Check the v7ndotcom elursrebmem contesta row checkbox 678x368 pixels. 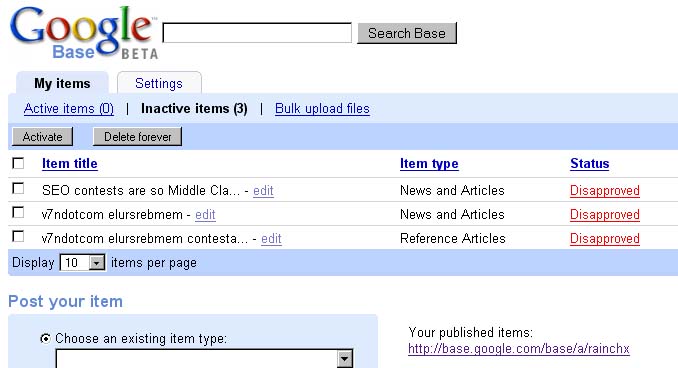pos(18,237)
